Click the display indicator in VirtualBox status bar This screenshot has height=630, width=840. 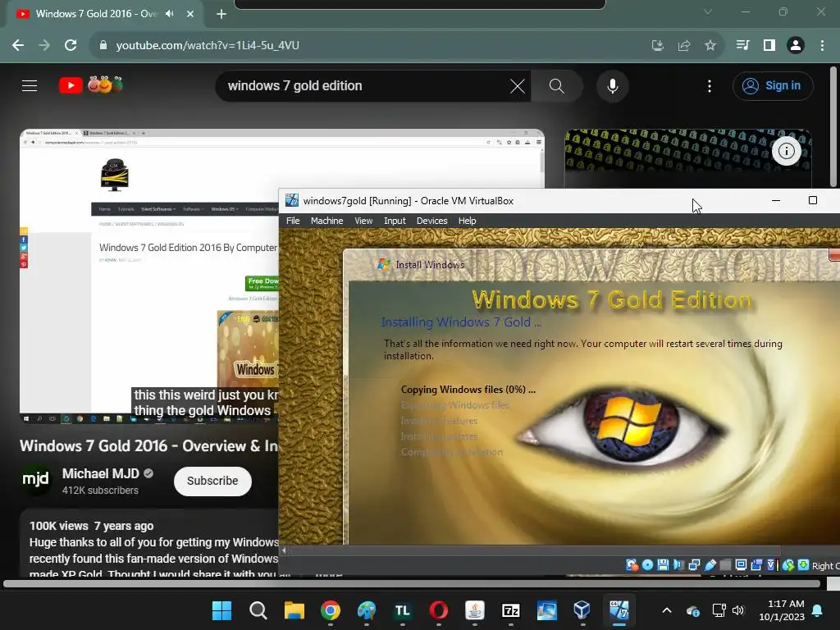click(741, 564)
